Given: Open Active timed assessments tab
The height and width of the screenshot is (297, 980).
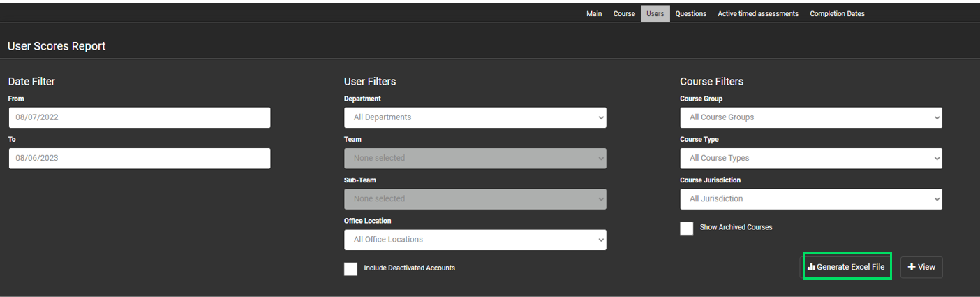Looking at the screenshot, I should pyautogui.click(x=758, y=13).
